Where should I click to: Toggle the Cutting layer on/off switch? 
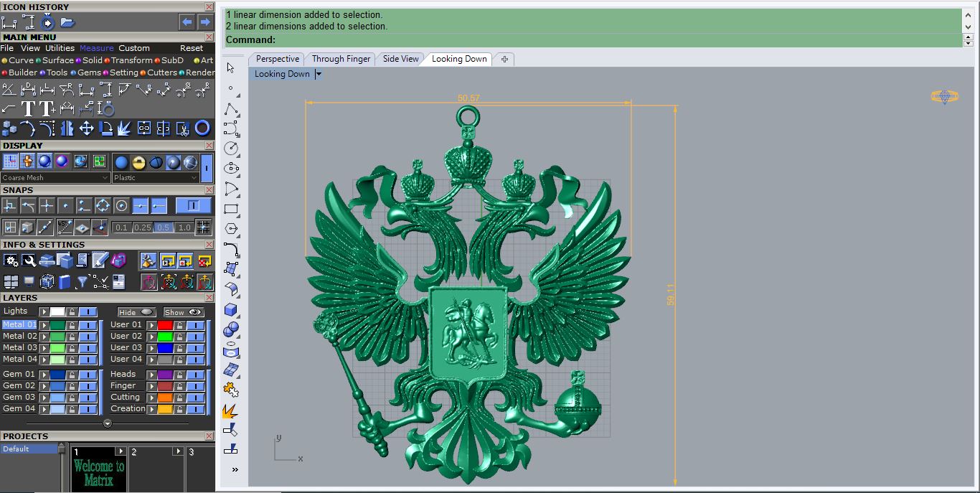[x=195, y=398]
